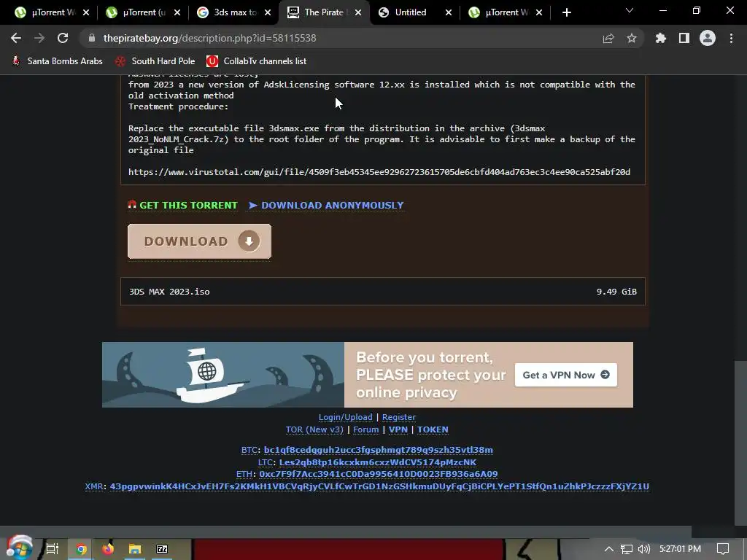Click the DOWNLOAD ANONYMOUSLY link

[x=326, y=205]
